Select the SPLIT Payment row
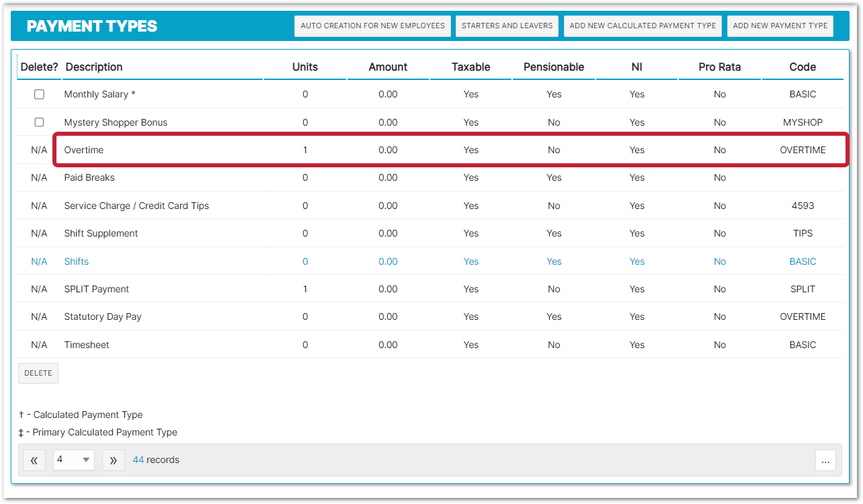 pos(97,290)
